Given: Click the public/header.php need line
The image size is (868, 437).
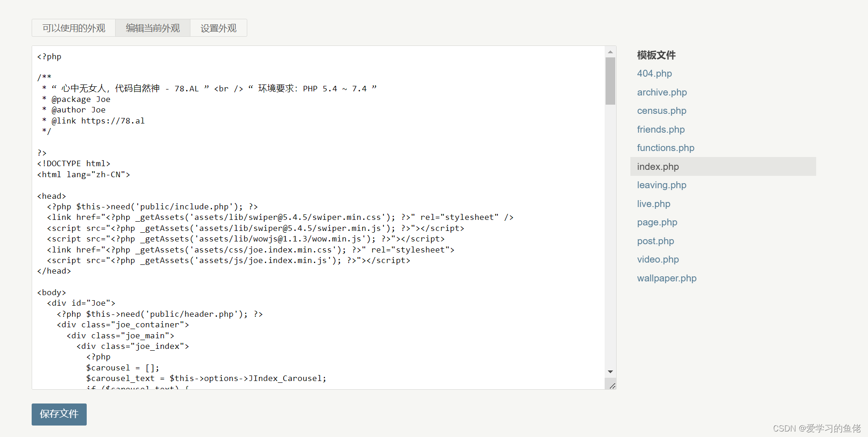Looking at the screenshot, I should coord(160,314).
